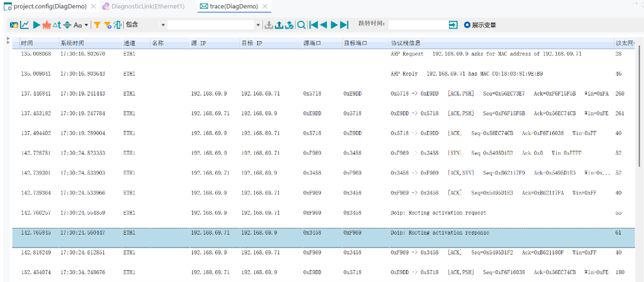Jump to first record icon
This screenshot has height=282, width=644.
(314, 25)
